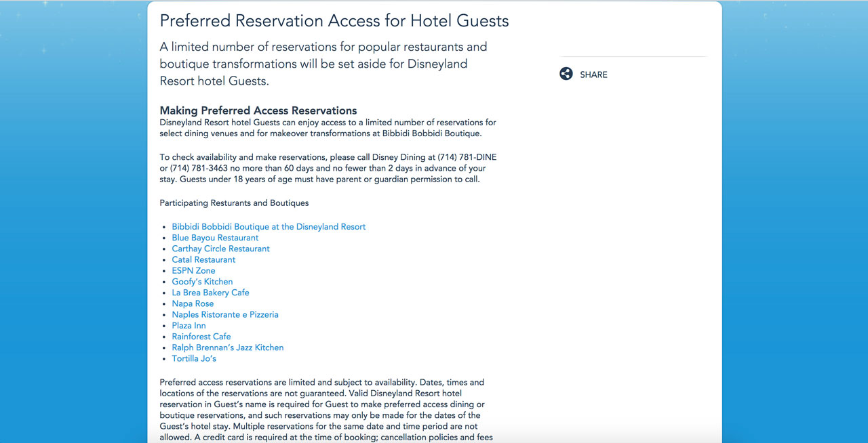
Task: Click the (714) 781-3463 phone number text
Action: [199, 168]
